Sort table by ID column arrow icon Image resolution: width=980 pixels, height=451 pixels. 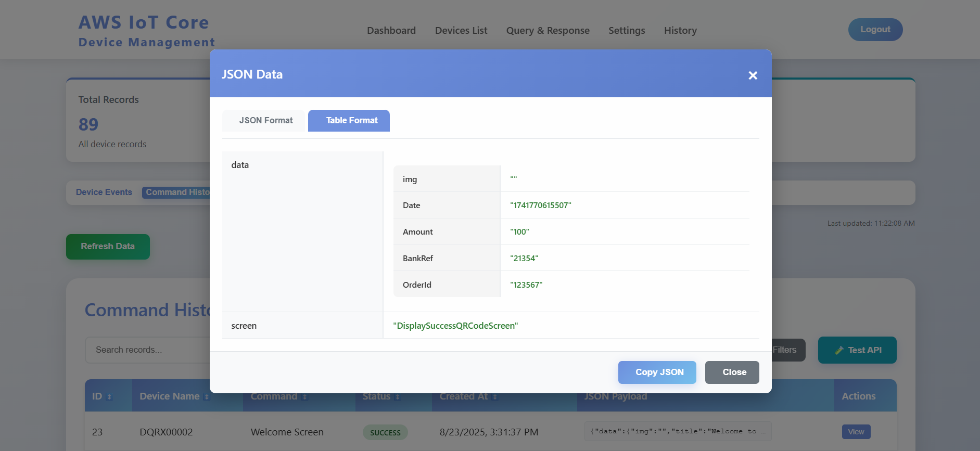[109, 397]
